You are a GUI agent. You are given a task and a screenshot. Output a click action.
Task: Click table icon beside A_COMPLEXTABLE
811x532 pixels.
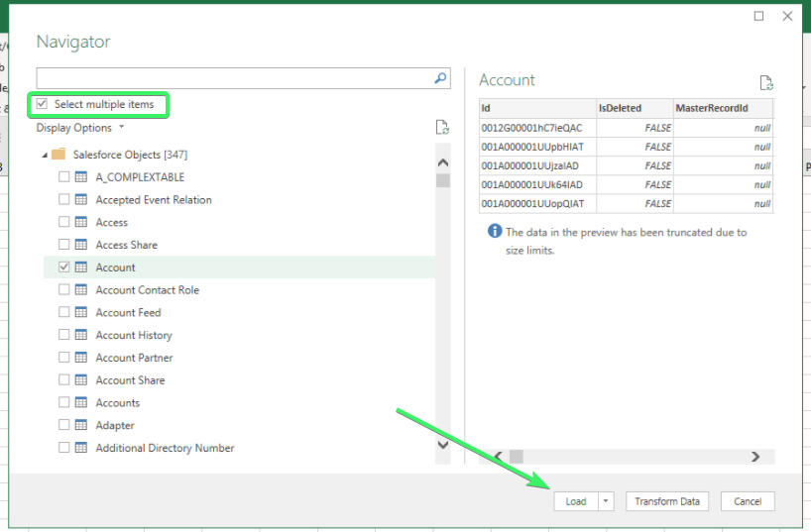(x=81, y=176)
